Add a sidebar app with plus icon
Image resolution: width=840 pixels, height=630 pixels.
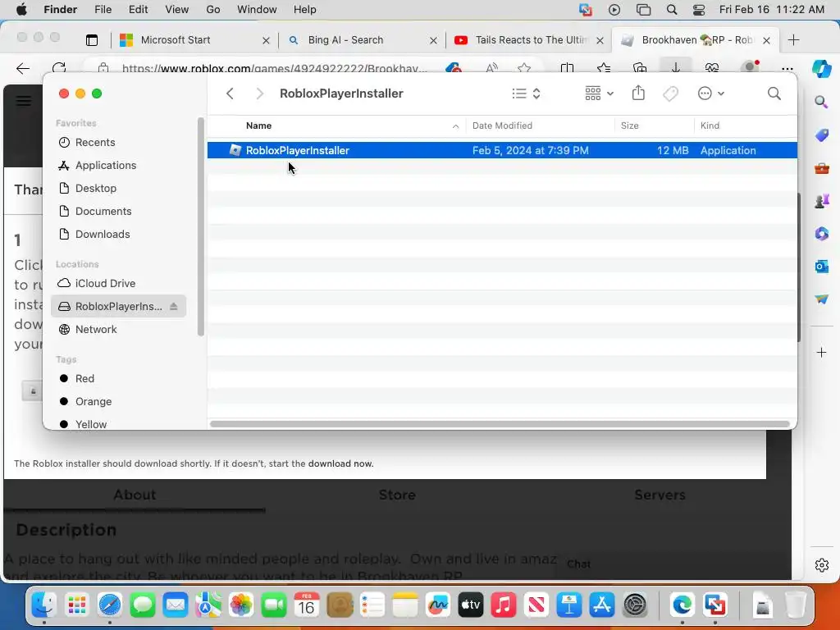pos(821,353)
